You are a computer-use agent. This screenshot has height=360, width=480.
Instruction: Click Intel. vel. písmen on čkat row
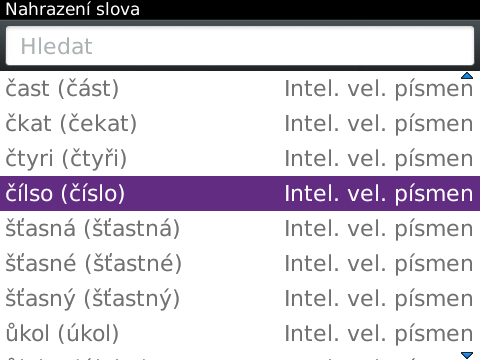click(x=379, y=124)
